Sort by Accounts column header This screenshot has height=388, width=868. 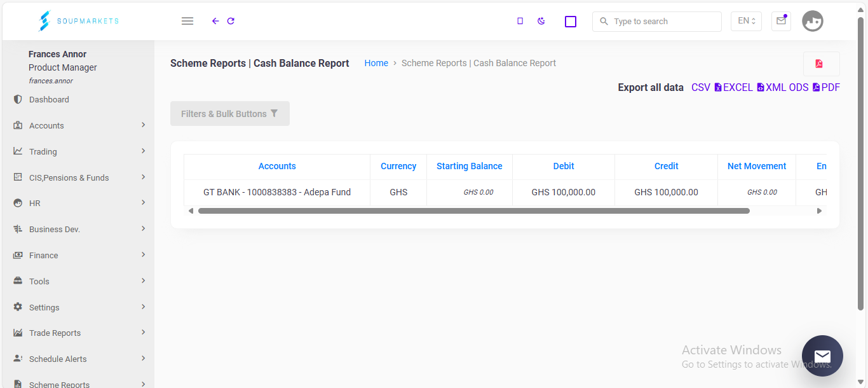pos(277,166)
